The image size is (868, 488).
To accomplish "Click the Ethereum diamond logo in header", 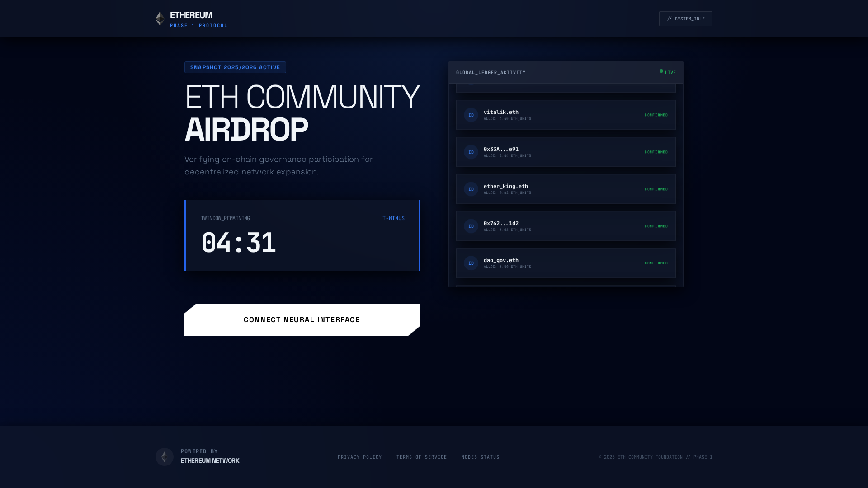I will pyautogui.click(x=160, y=19).
